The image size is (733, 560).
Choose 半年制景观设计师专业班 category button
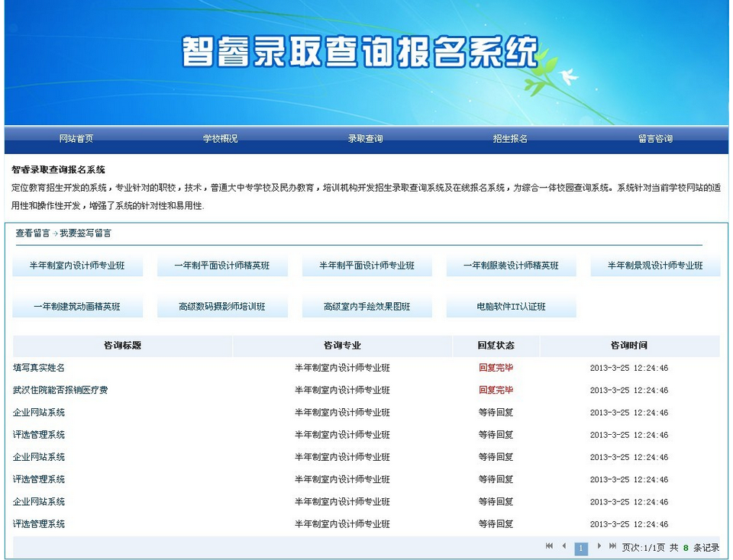(x=655, y=266)
